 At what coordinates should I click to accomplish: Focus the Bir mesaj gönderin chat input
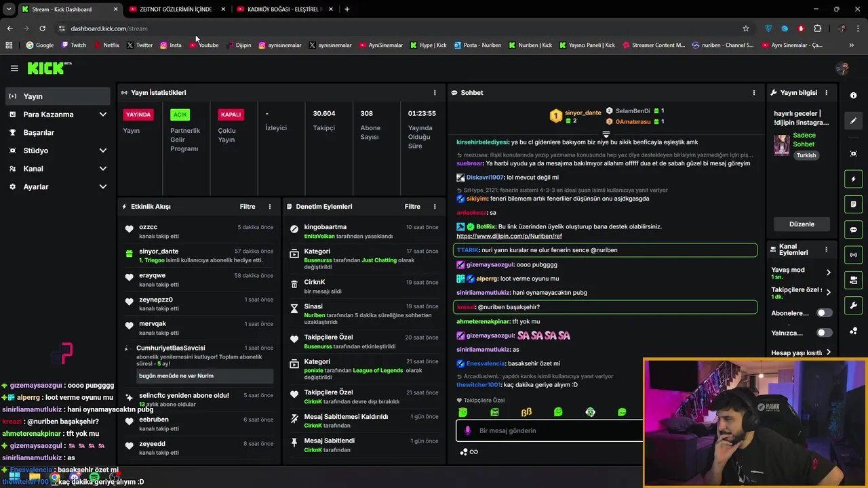pyautogui.click(x=549, y=430)
